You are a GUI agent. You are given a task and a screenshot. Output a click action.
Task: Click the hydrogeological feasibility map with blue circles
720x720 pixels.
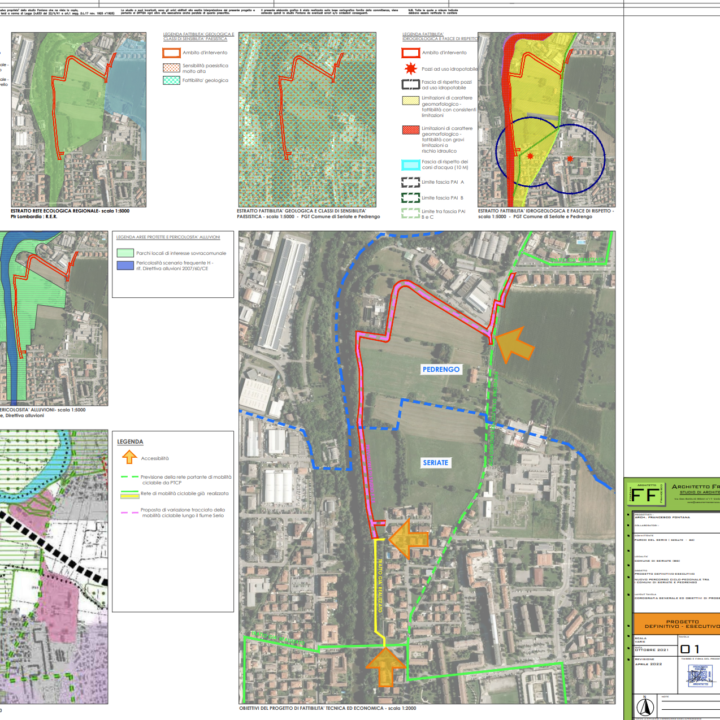(x=546, y=119)
